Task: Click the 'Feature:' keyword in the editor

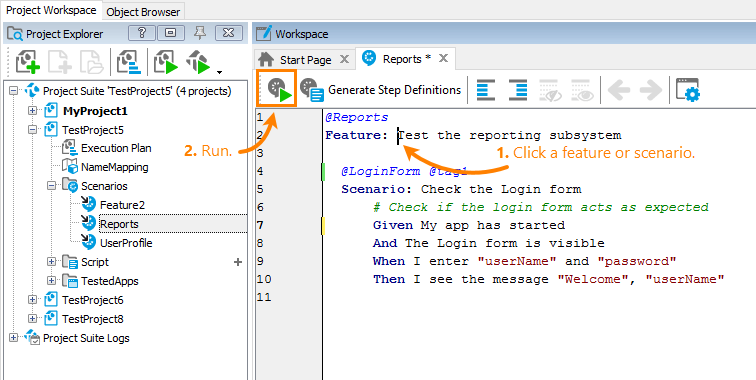Action: pyautogui.click(x=357, y=135)
